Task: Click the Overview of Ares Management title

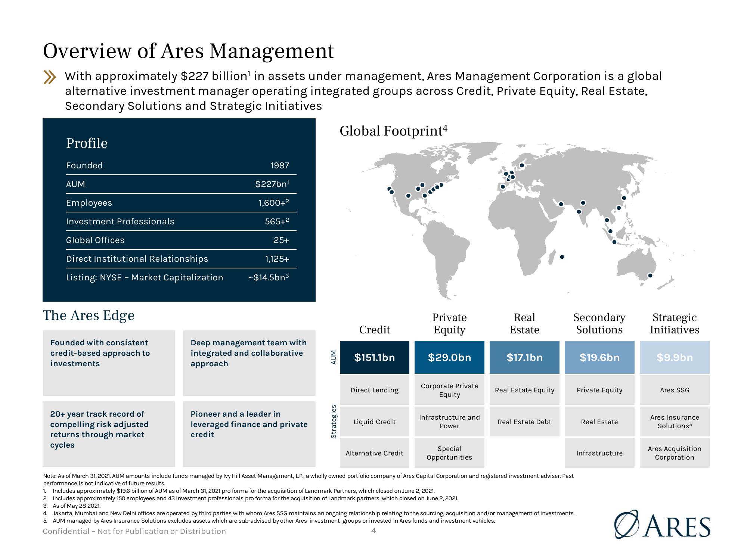Action: [x=188, y=51]
